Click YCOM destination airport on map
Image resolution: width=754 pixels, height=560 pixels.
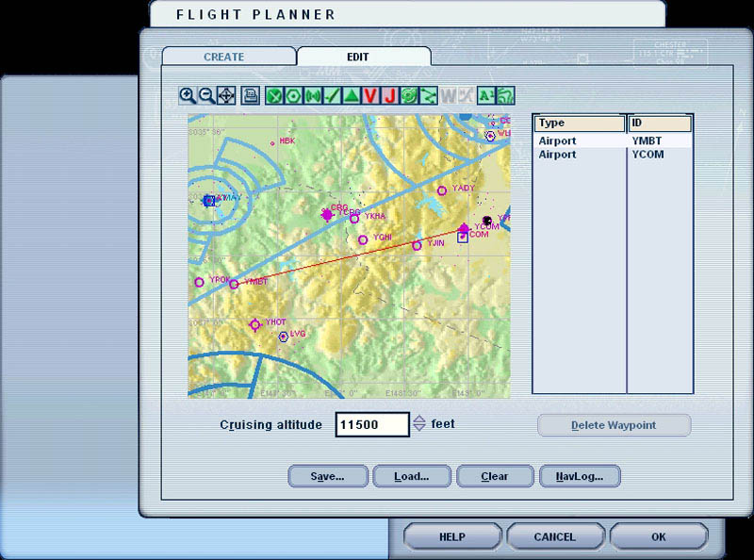coord(464,228)
